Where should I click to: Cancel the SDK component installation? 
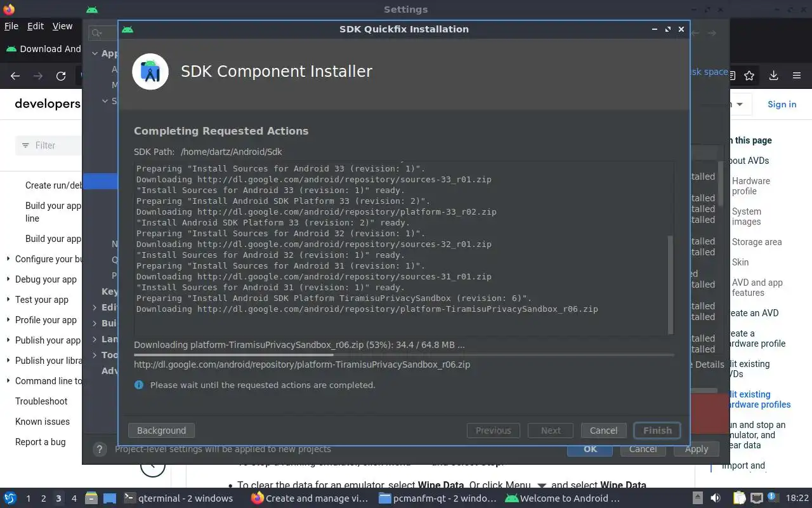pos(603,431)
